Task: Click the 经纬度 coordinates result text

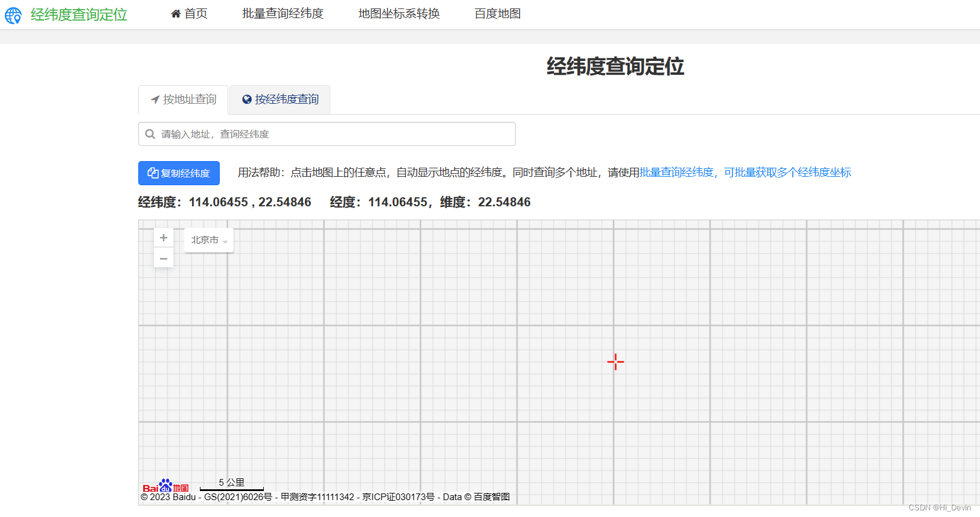Action: click(x=225, y=202)
